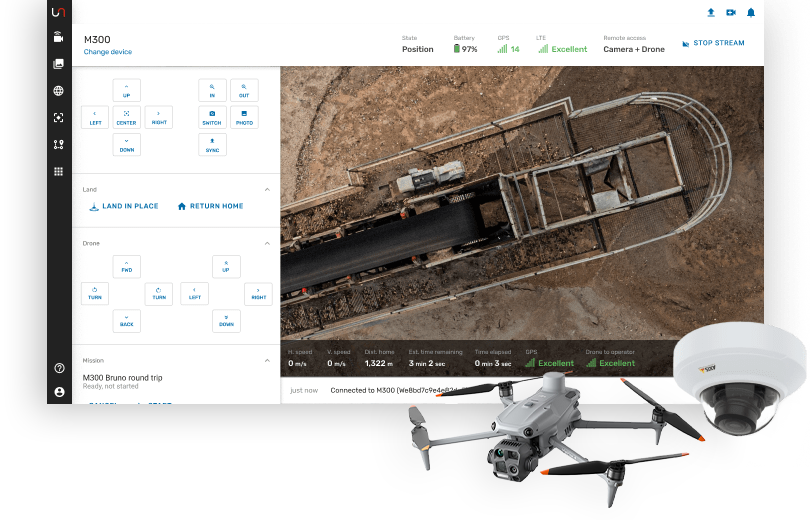Viewport: 810px width, 520px height.
Task: Click the 'Position' state value
Action: point(417,49)
